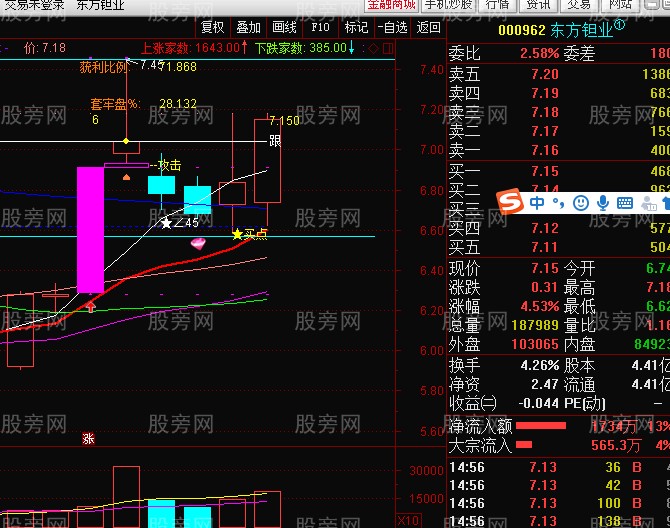Click 套牢盘% value 28.132
The width and height of the screenshot is (670, 528).
coord(178,104)
